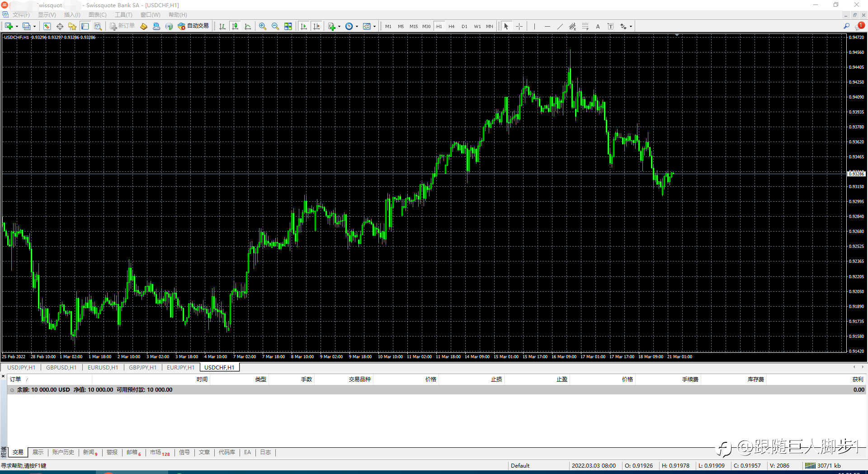This screenshot has width=868, height=474.
Task: Open the 新闻 news terminal tab
Action: pyautogui.click(x=90, y=452)
